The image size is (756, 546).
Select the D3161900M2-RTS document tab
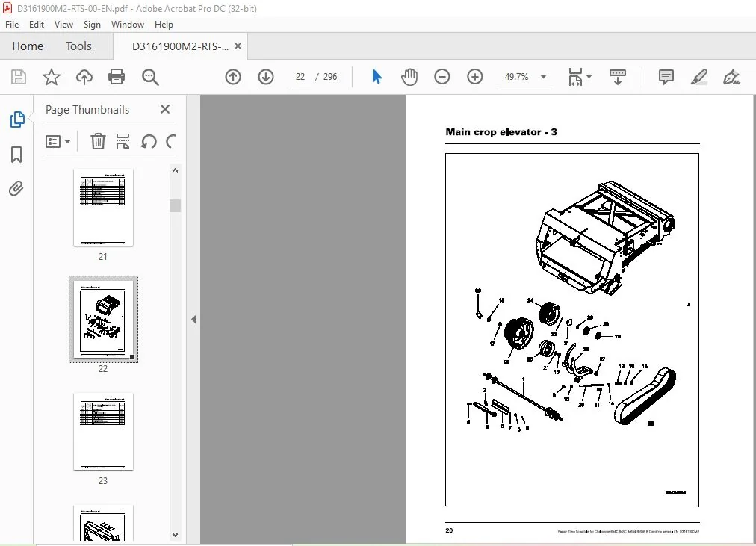[180, 46]
